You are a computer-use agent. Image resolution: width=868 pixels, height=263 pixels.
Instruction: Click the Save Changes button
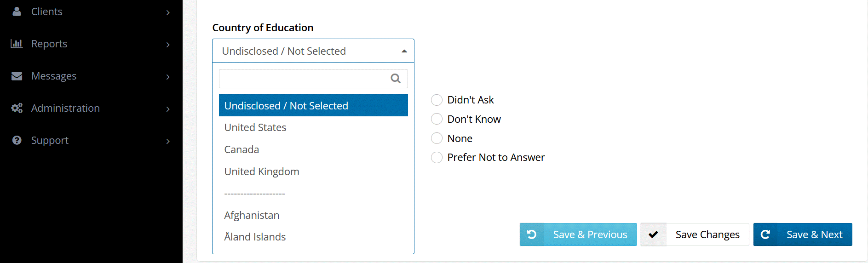707,234
